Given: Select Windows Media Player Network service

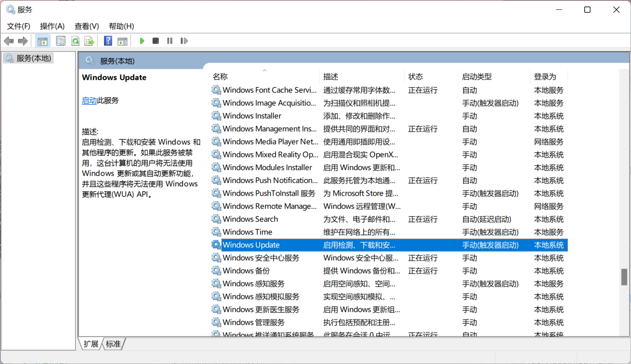Looking at the screenshot, I should click(389, 142).
